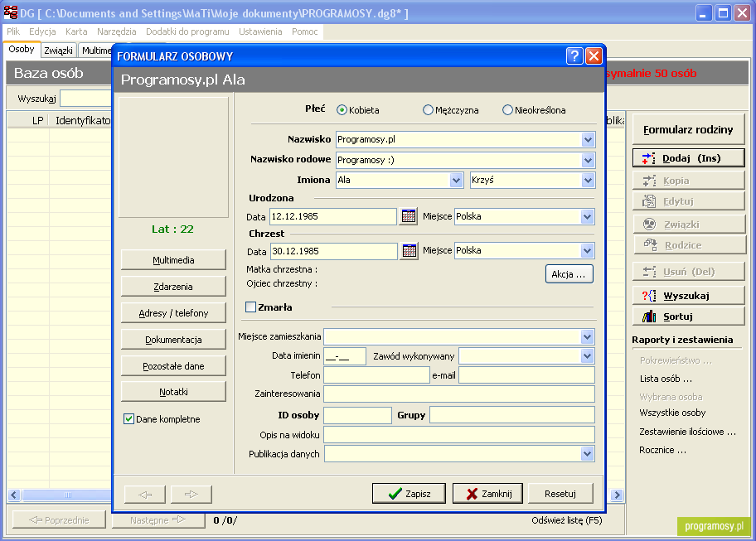Viewport: 756px width, 541px height.
Task: Expand the birth Miejsce dropdown
Action: [x=587, y=216]
